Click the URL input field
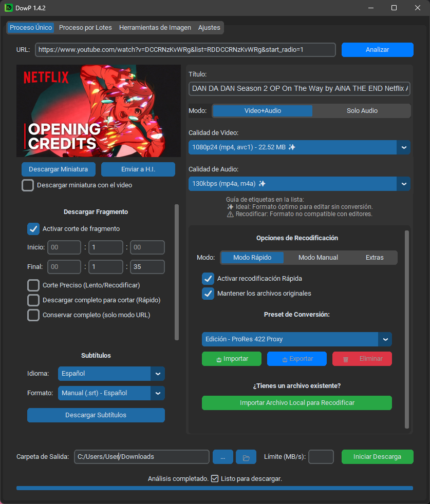430x504 pixels. click(x=185, y=50)
